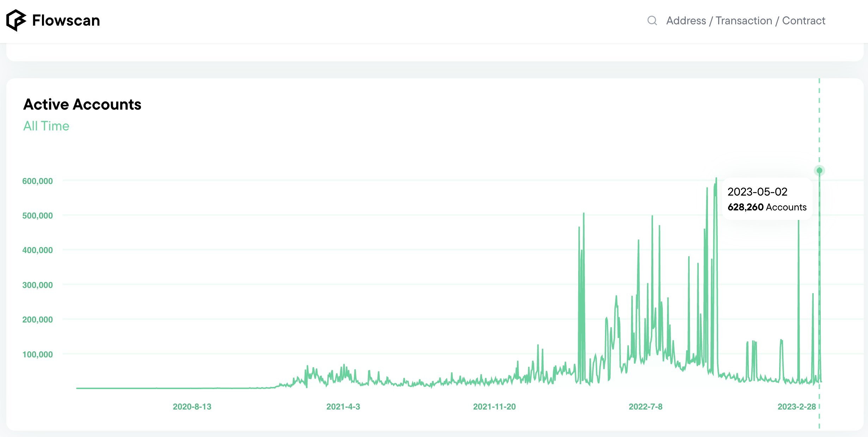This screenshot has width=868, height=437.
Task: Click the 2022-7-8 x-axis date label
Action: tap(646, 406)
